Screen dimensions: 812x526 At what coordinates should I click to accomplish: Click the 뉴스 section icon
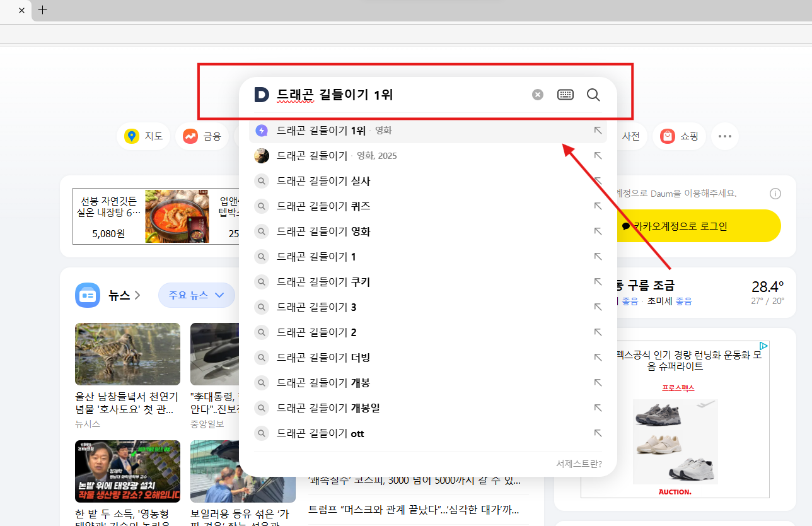tap(87, 295)
